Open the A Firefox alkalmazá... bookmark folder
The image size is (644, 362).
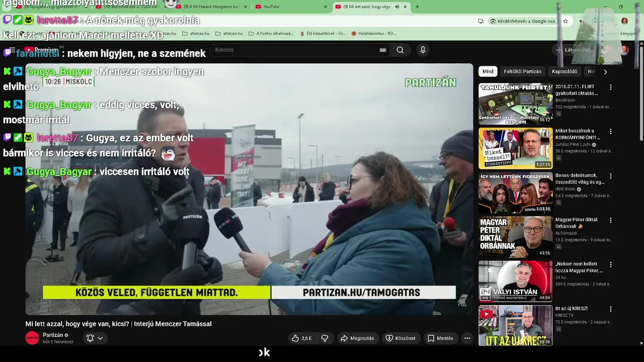271,33
